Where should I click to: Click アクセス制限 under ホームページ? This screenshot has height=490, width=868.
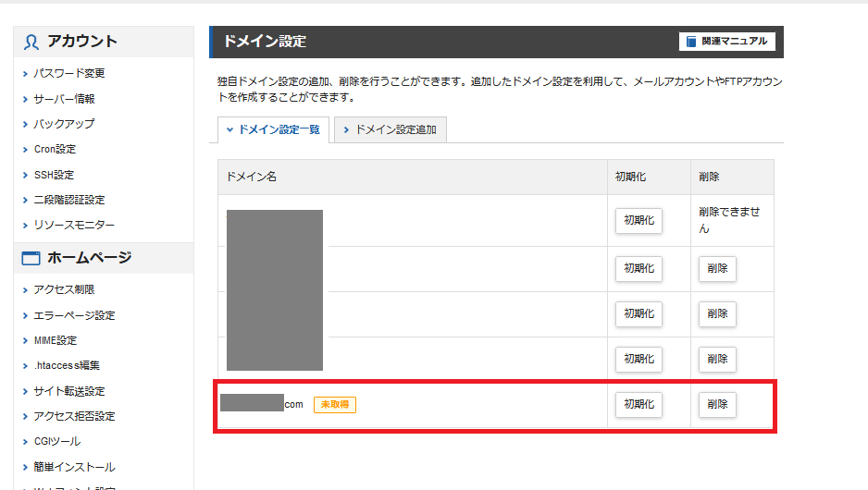pyautogui.click(x=64, y=289)
